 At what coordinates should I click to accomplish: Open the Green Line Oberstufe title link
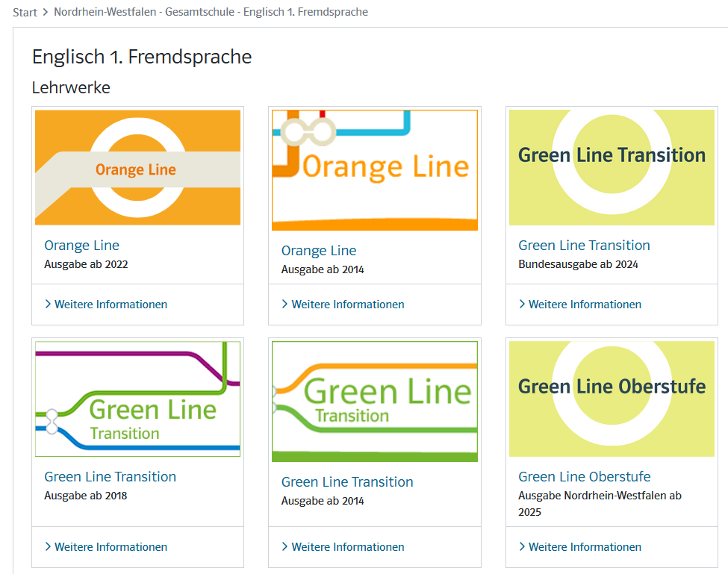point(585,476)
